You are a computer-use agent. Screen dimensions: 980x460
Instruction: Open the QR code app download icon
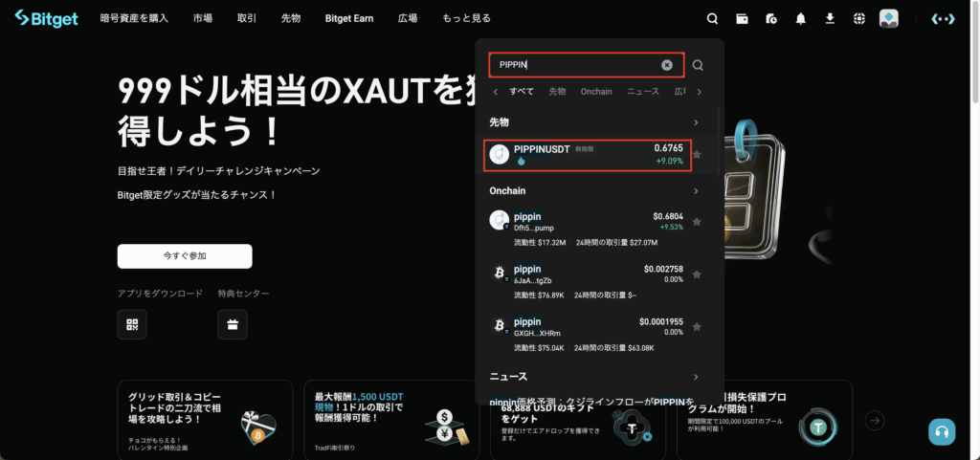[x=132, y=324]
